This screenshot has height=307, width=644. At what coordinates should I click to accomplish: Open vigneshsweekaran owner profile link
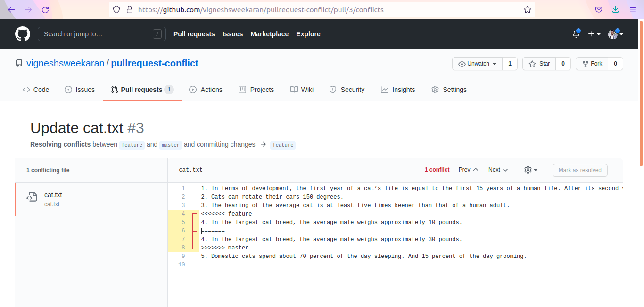[x=66, y=63]
